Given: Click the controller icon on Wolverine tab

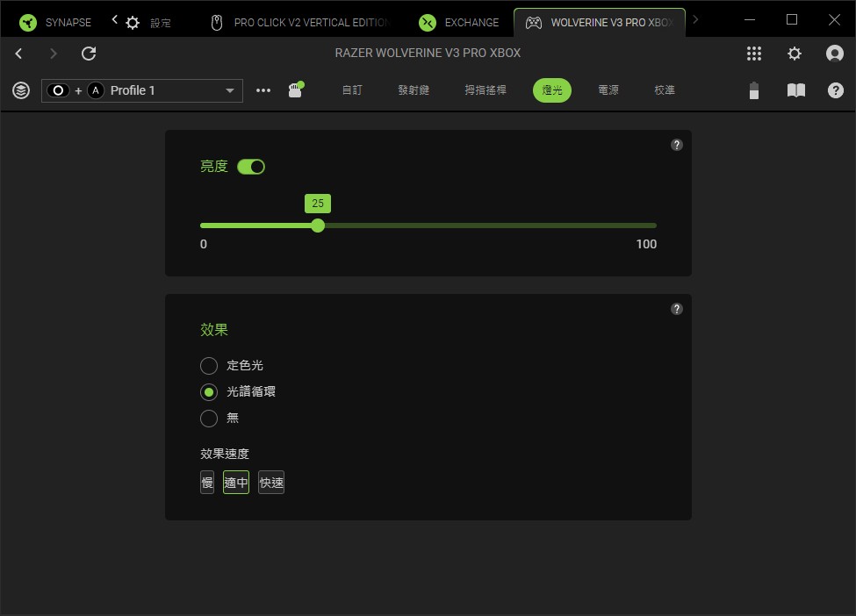Looking at the screenshot, I should pos(534,22).
